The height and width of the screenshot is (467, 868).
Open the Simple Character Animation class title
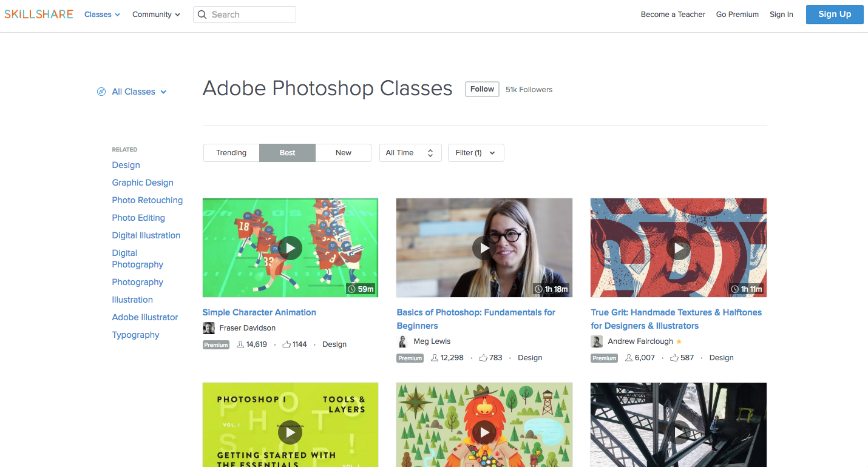tap(259, 312)
